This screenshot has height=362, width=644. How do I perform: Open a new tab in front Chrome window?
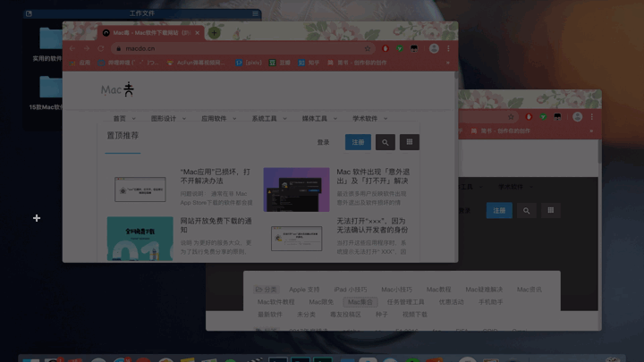[214, 33]
